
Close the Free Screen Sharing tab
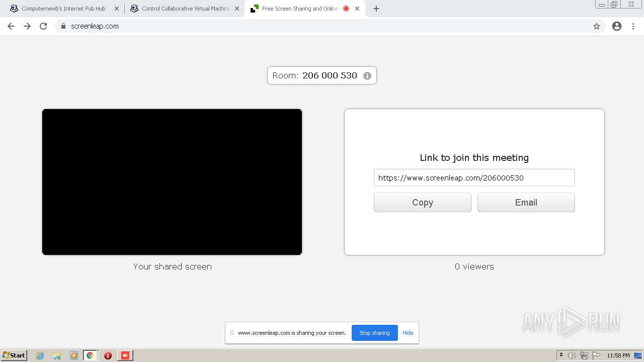point(358,9)
